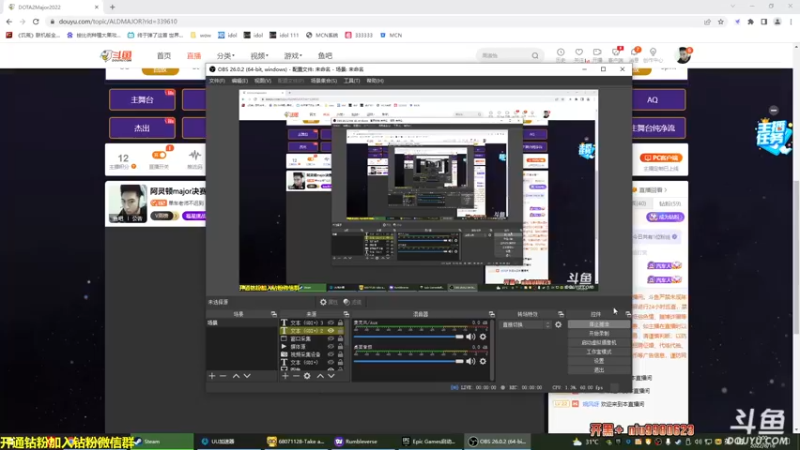
Task: Move scene up in the scenes list
Action: (x=236, y=376)
